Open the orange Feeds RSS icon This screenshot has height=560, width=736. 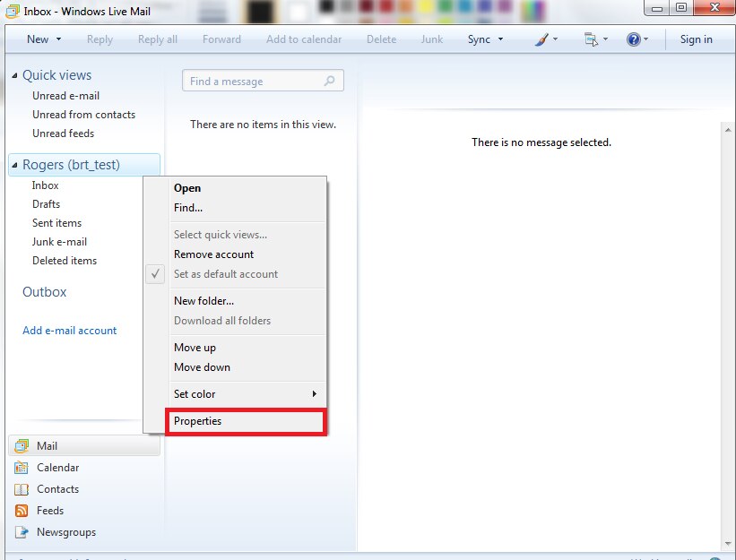point(22,511)
